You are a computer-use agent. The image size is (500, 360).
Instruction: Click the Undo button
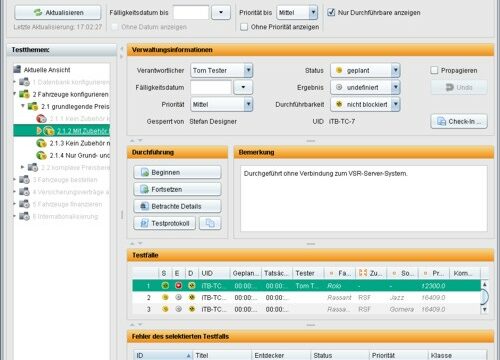tap(459, 87)
